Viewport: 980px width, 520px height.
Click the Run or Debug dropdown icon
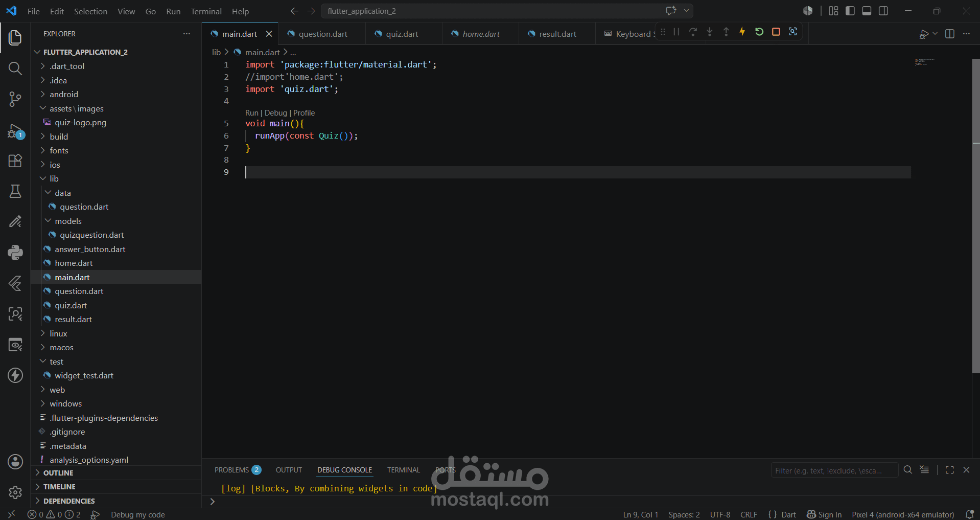(935, 34)
